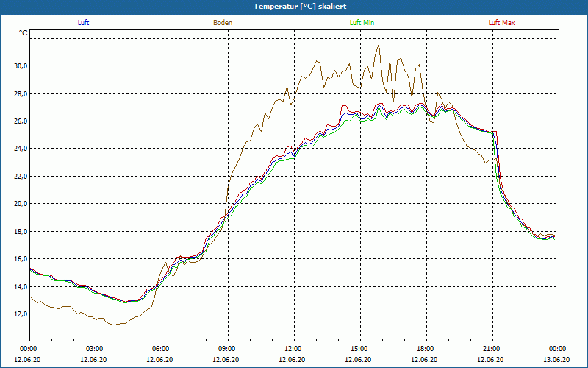Click the 06:00 time axis label

click(162, 349)
